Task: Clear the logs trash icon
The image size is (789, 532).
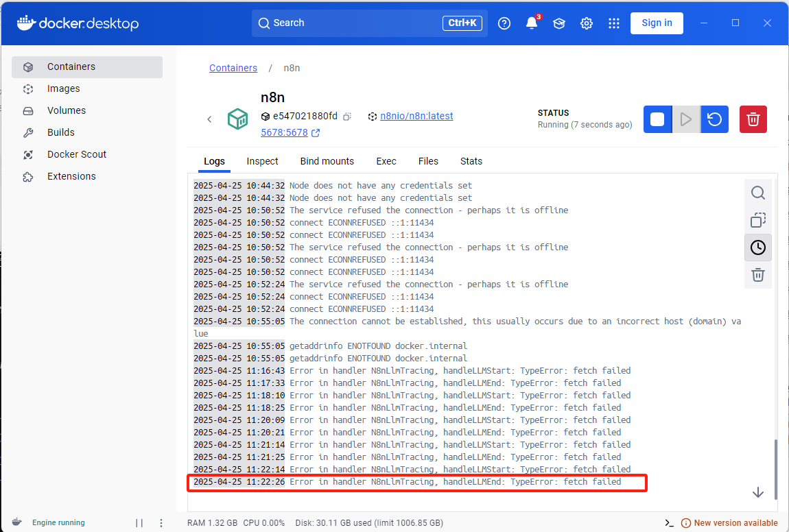Action: [758, 275]
